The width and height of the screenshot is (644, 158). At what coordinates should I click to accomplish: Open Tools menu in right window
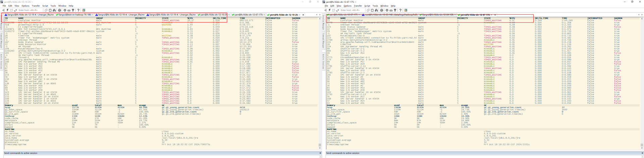pos(375,6)
